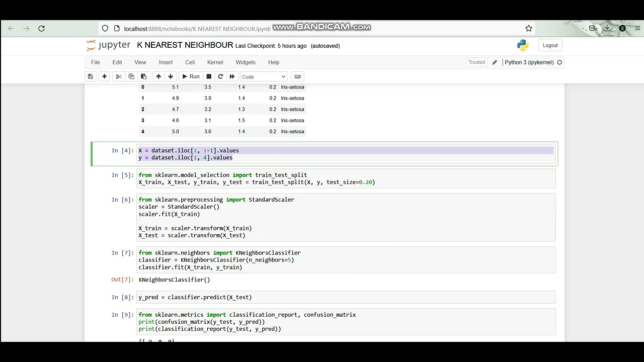The image size is (644, 362).
Task: Go forward with browser forward arrow
Action: tap(26, 29)
